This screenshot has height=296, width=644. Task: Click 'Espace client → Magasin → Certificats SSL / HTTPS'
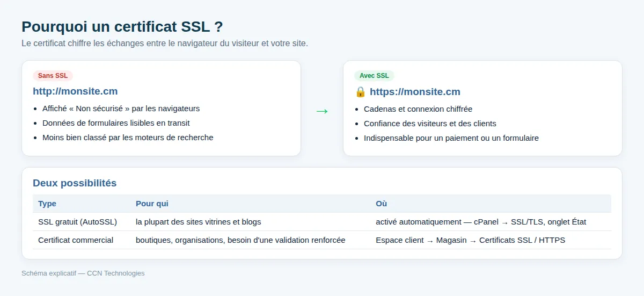tap(470, 240)
